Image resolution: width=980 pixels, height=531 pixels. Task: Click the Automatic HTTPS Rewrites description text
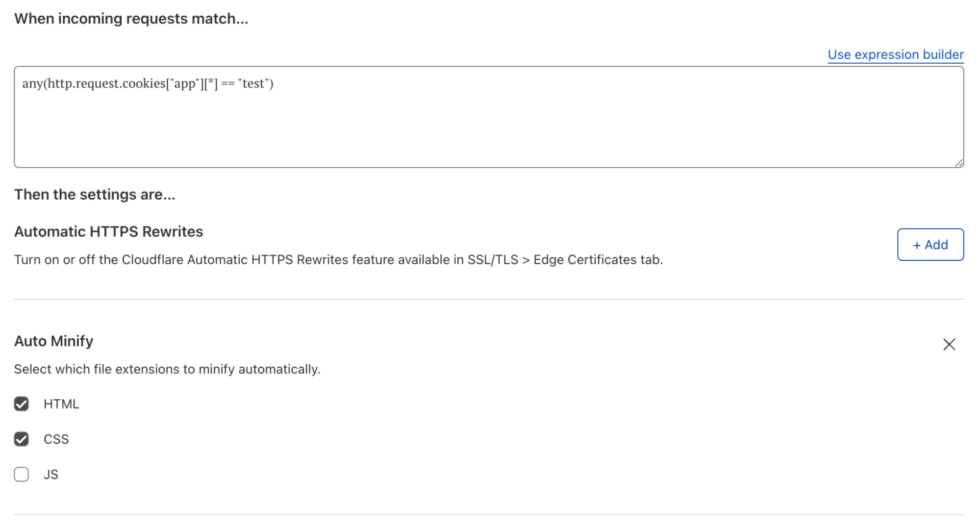[x=338, y=260]
